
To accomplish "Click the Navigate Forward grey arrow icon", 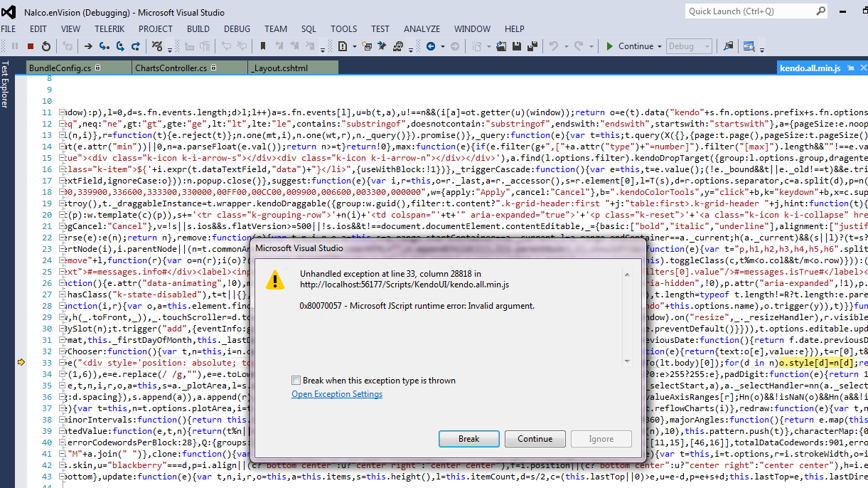I will pyautogui.click(x=455, y=46).
